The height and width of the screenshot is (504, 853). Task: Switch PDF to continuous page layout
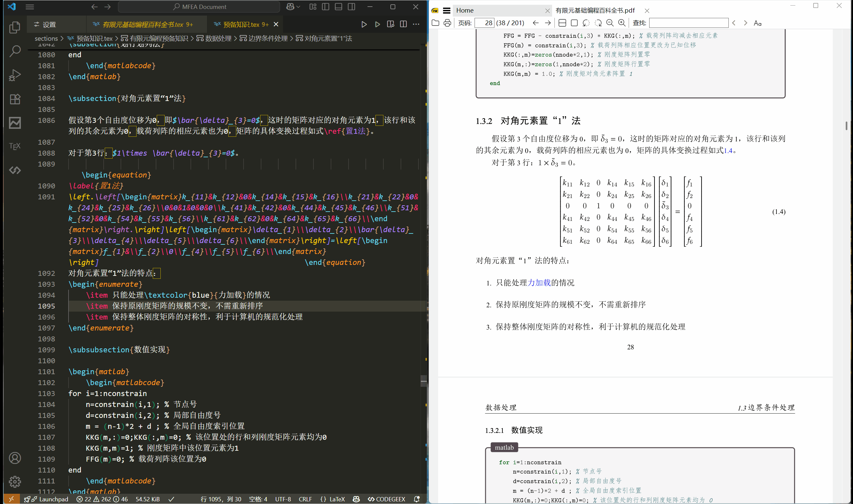pos(562,23)
